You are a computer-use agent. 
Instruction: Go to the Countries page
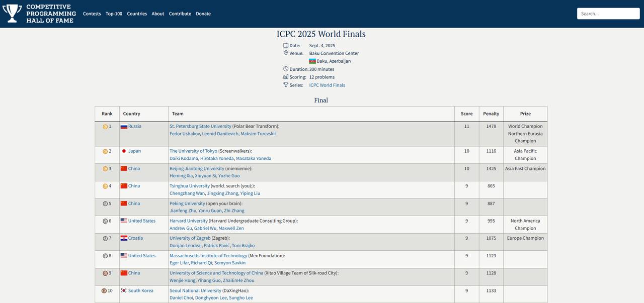tap(137, 14)
